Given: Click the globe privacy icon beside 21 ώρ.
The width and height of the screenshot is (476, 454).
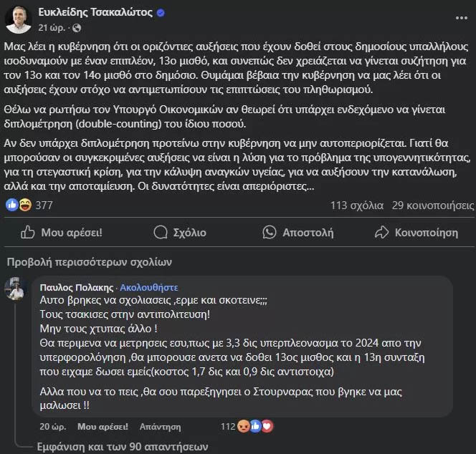Looking at the screenshot, I should pos(77,28).
